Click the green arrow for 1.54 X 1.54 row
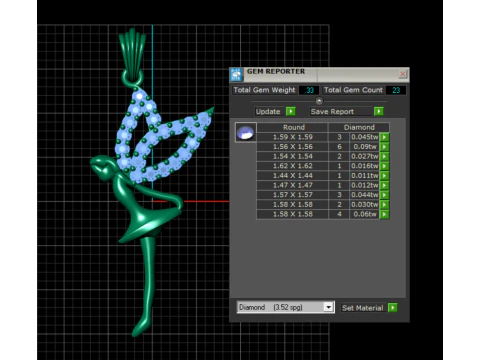Image resolution: width=480 pixels, height=360 pixels. point(384,156)
